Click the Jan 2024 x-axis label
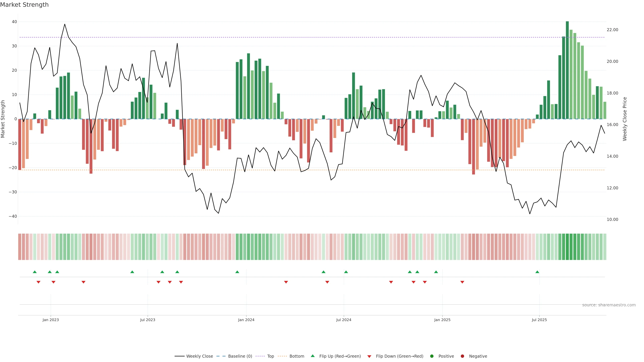The height and width of the screenshot is (362, 644). click(246, 320)
